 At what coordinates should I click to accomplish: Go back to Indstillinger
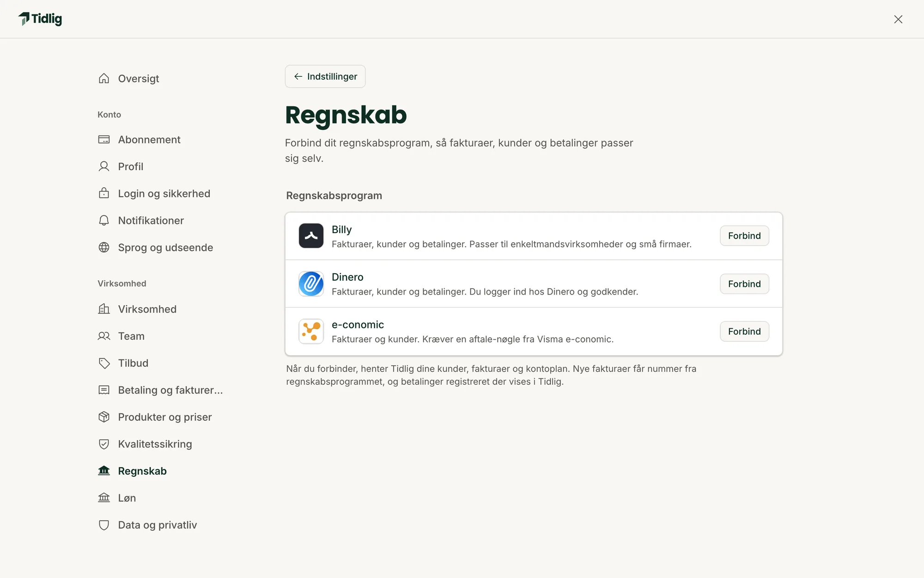pos(325,76)
